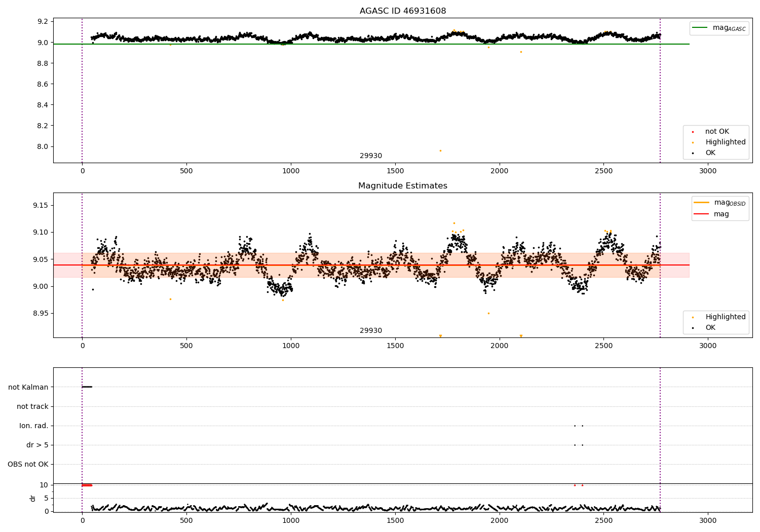Click the rotated 'dr' axis label
760x532 pixels.
point(33,498)
